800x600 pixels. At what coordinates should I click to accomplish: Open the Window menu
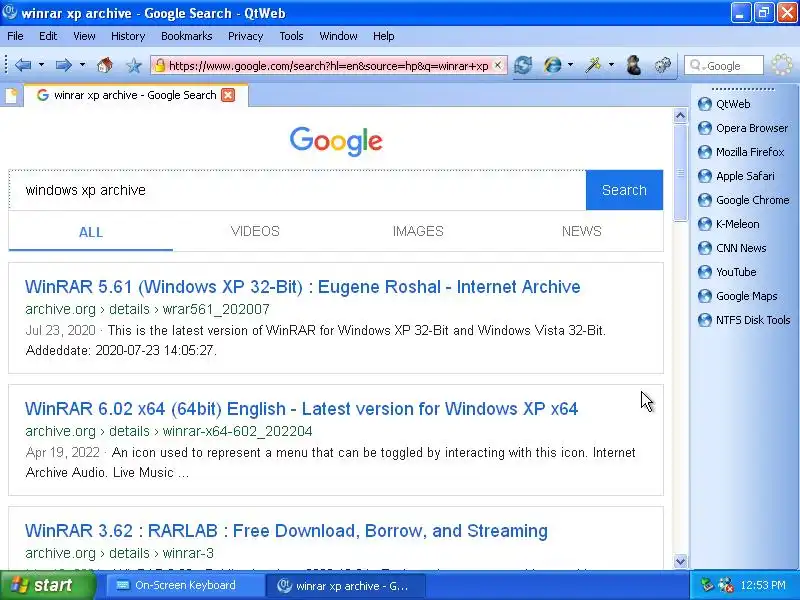(x=338, y=36)
